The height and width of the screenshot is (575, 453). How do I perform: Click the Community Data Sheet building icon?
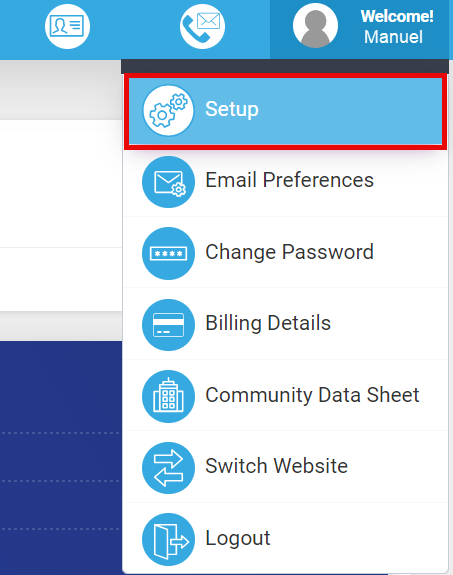(168, 396)
